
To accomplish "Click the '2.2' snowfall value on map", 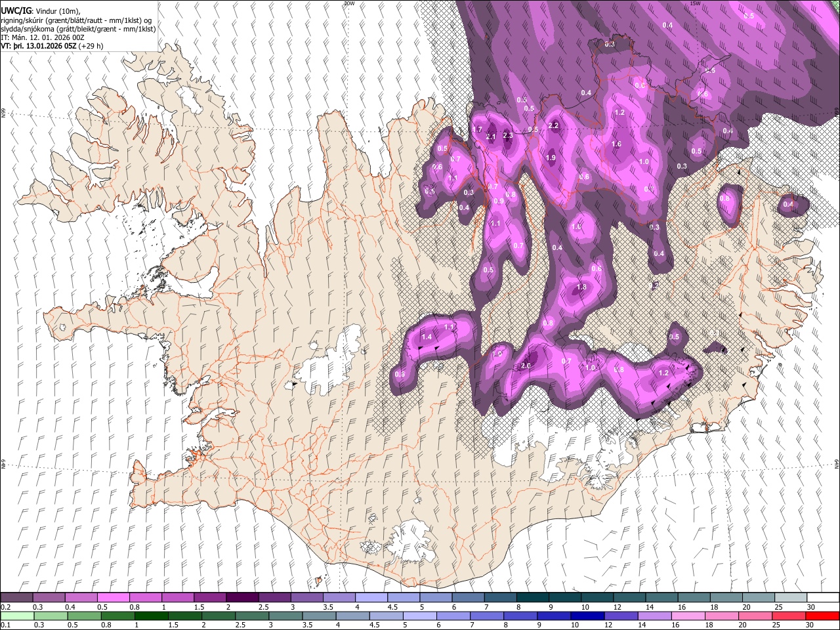I will click(553, 125).
